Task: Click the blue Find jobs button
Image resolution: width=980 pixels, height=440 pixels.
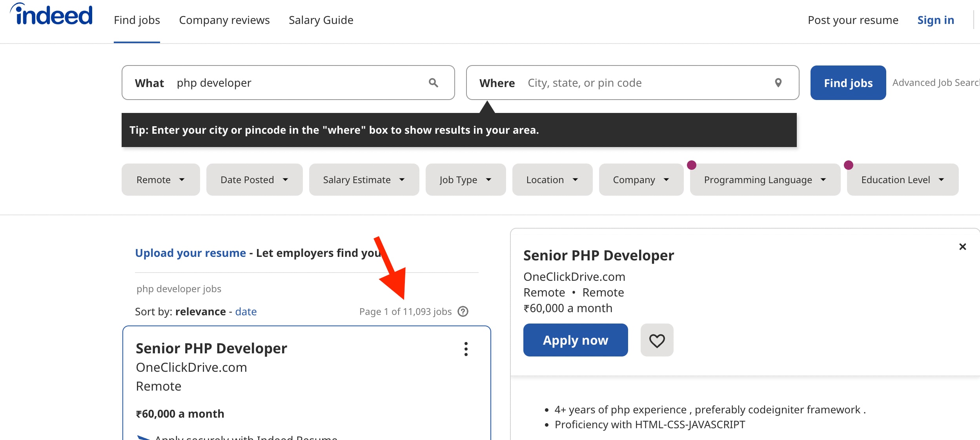Action: [848, 83]
